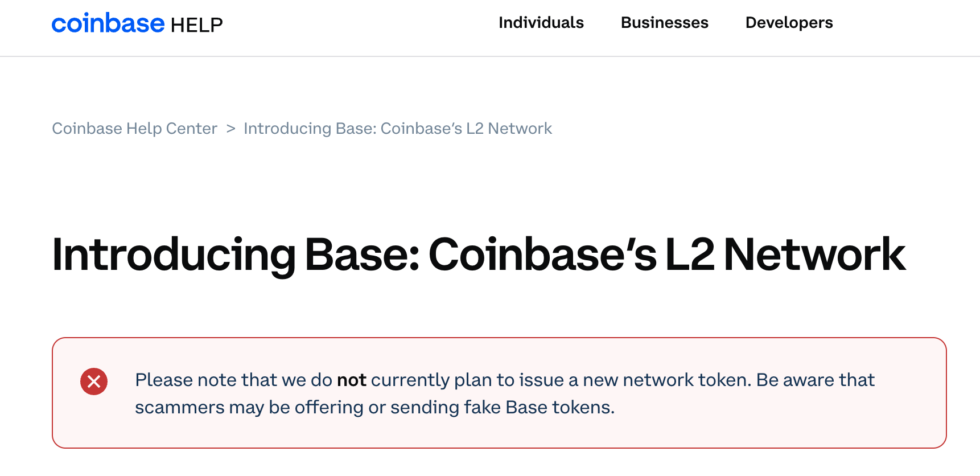Viewport: 980px width, 476px height.
Task: Select the Introducing Base breadcrumb item
Action: pos(397,129)
